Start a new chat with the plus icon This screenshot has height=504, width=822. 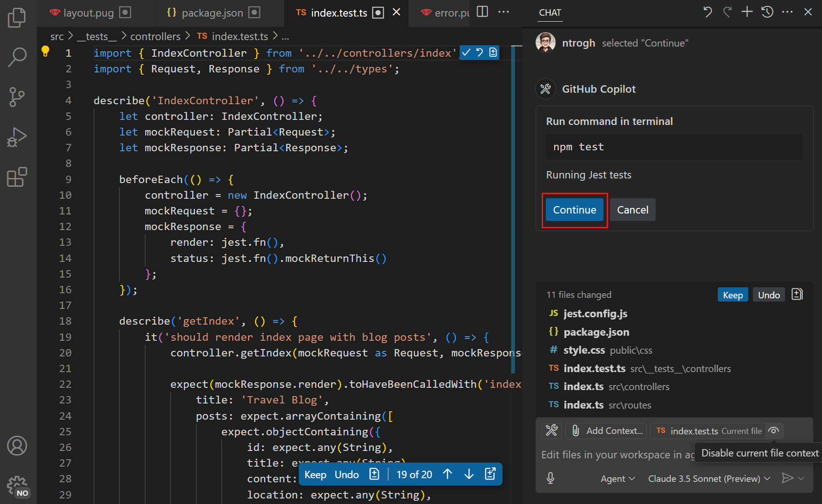click(747, 12)
